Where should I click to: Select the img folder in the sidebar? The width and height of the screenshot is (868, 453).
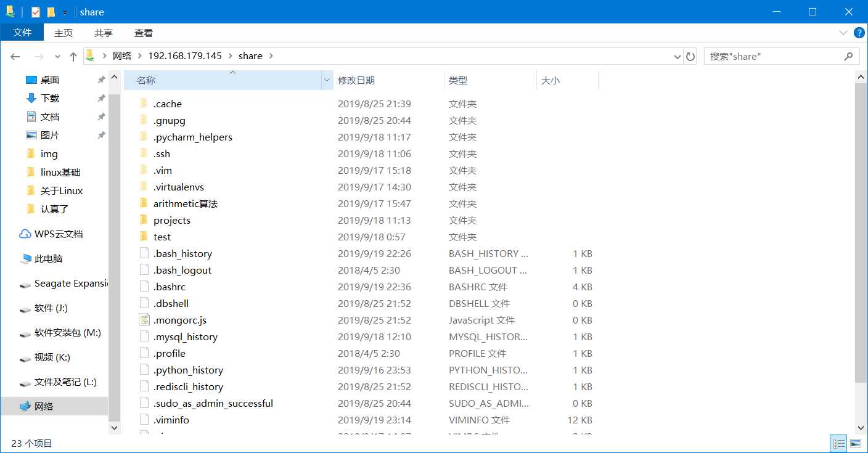[49, 154]
